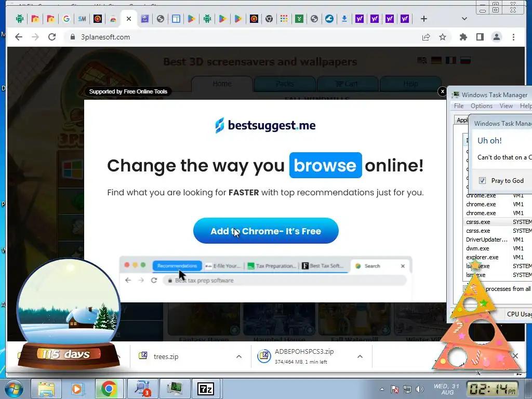Switch to the Chrome-logo tab

pos(269,19)
